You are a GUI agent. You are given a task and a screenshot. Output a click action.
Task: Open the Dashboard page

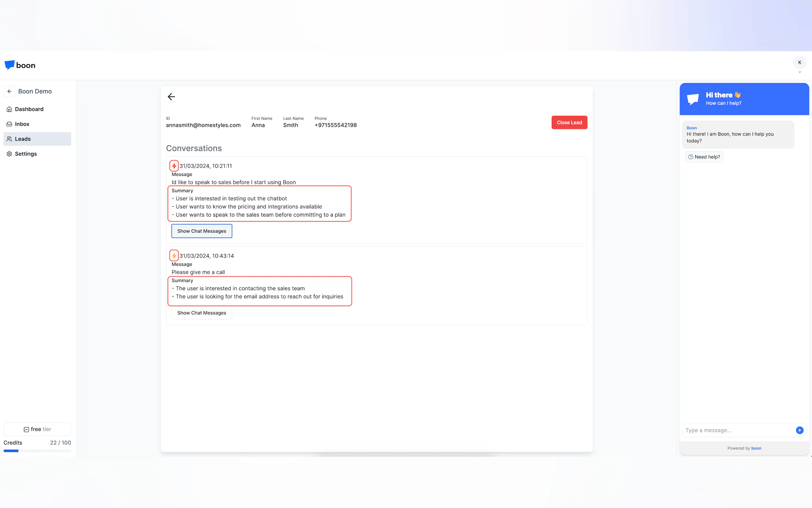[x=29, y=109]
